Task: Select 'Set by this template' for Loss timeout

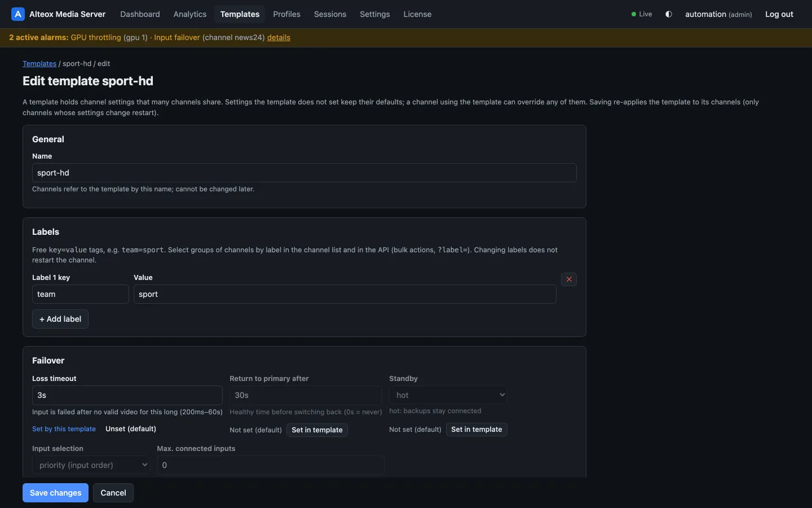Action: [x=64, y=429]
